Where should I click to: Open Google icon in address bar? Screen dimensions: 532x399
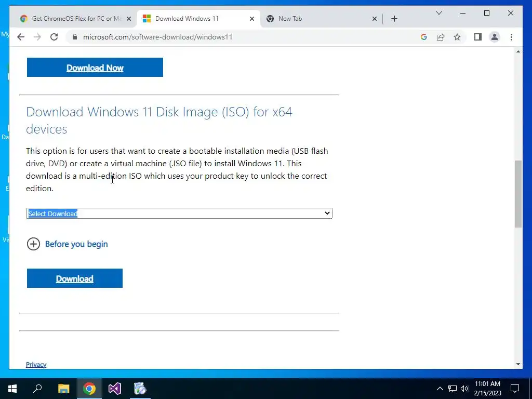(x=424, y=37)
